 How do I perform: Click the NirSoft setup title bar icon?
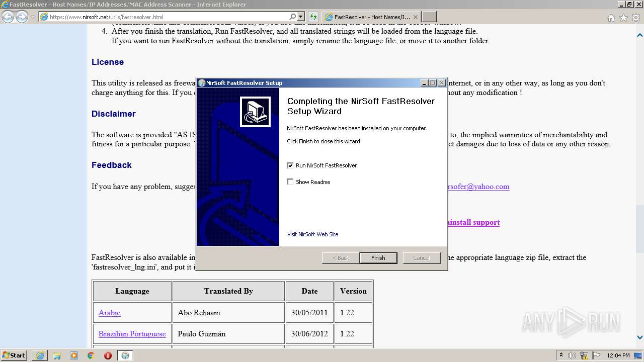[x=202, y=83]
